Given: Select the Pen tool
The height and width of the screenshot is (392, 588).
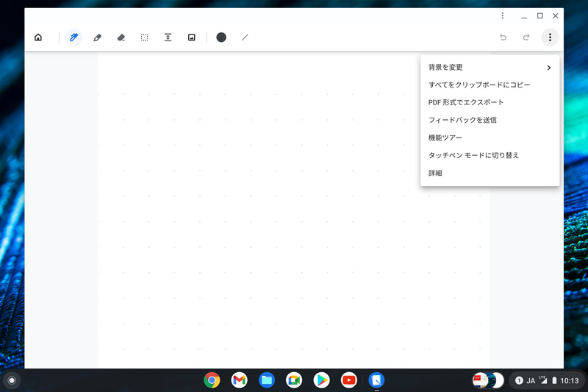Looking at the screenshot, I should (x=74, y=37).
